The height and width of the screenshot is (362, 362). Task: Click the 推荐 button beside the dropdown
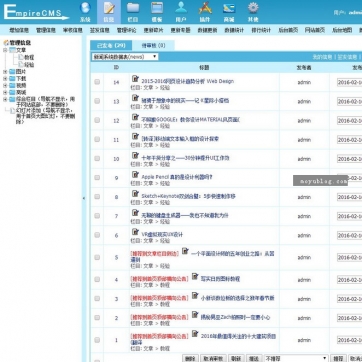[338, 358]
